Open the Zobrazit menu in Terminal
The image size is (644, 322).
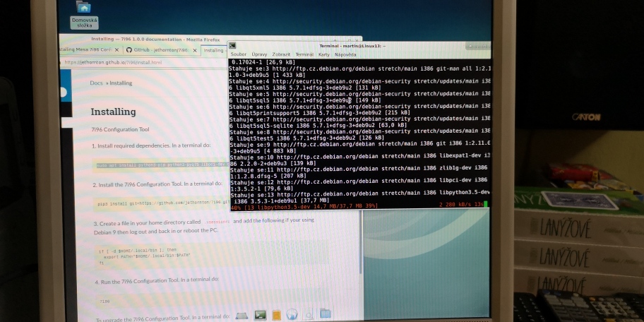[x=281, y=54]
